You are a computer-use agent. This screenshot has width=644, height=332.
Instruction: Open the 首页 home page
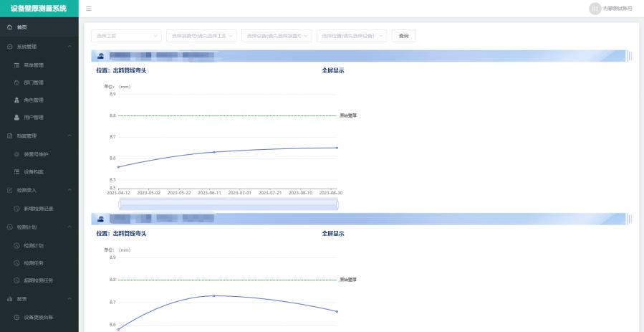pyautogui.click(x=21, y=27)
